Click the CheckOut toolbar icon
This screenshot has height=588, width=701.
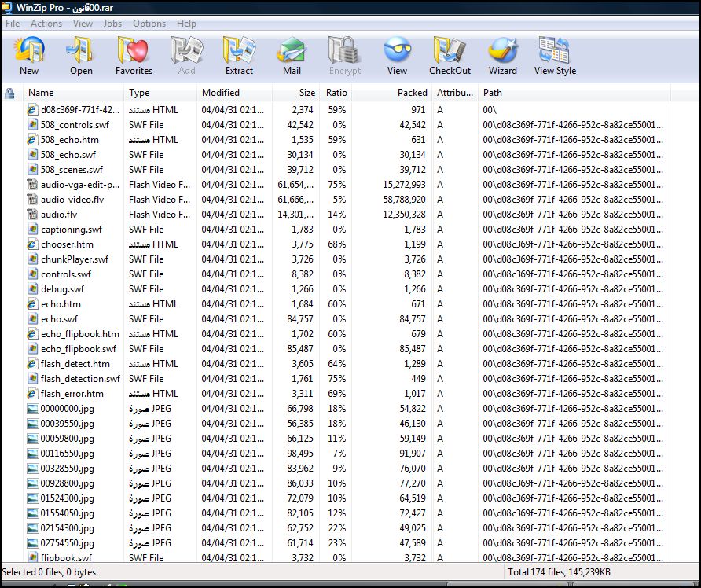450,50
